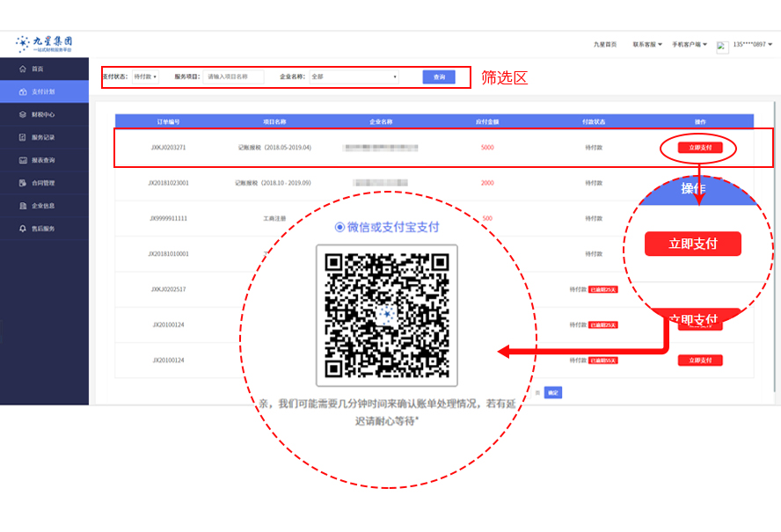Open the 九星首页 link in header

tap(605, 44)
